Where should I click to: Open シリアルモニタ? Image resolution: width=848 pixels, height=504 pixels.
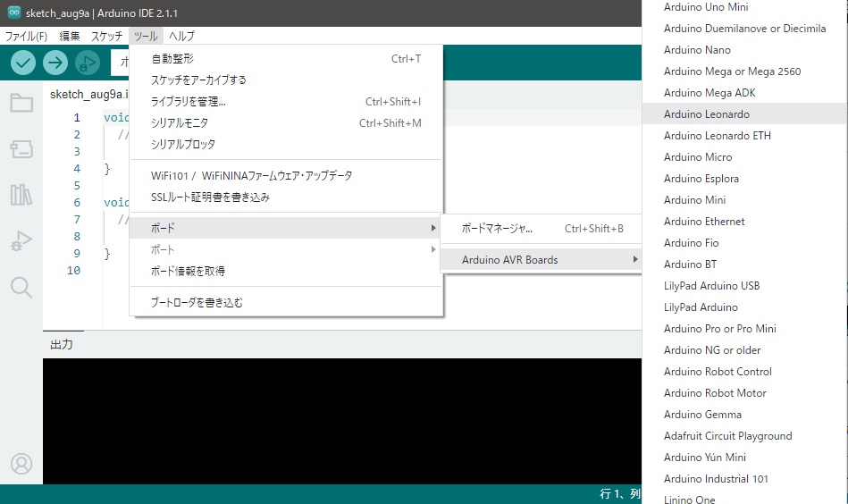(286, 123)
